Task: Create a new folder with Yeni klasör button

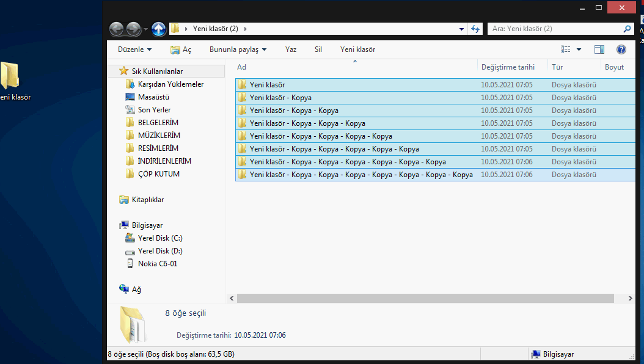Action: 357,49
